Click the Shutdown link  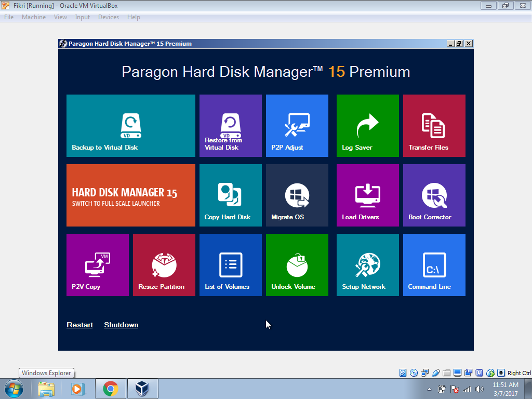[x=121, y=324]
